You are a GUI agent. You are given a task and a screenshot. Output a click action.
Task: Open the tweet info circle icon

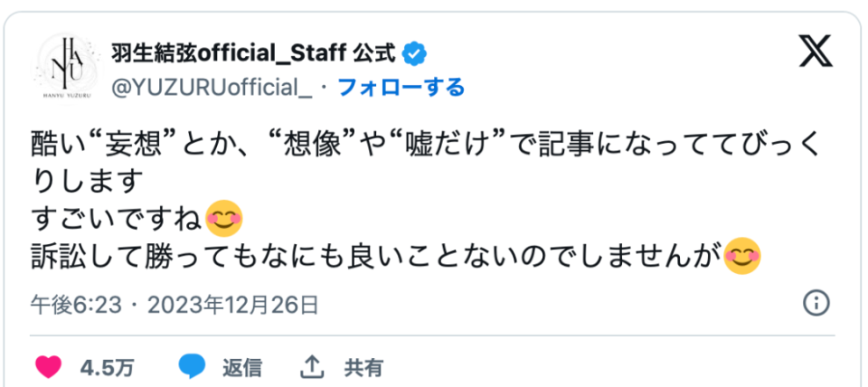coord(816,303)
